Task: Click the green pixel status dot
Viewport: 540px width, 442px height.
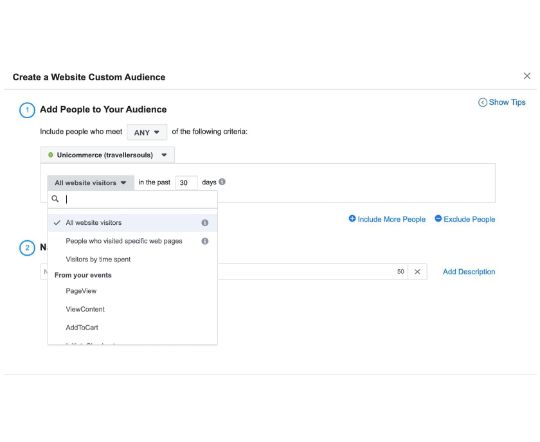Action: [x=51, y=155]
